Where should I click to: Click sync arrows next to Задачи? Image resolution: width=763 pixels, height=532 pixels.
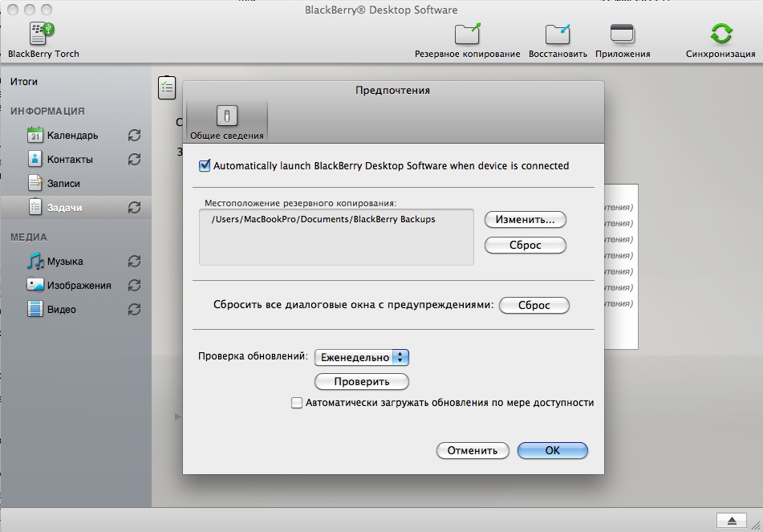click(x=134, y=207)
